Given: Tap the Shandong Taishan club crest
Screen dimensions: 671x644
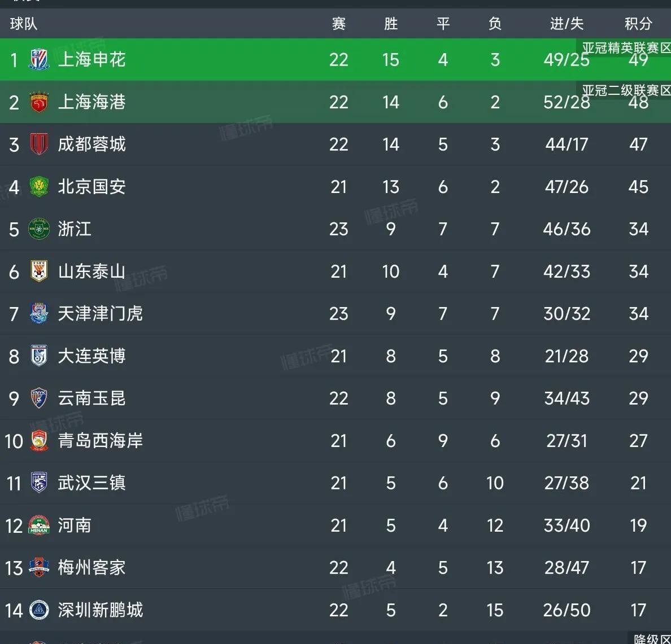Looking at the screenshot, I should [39, 271].
